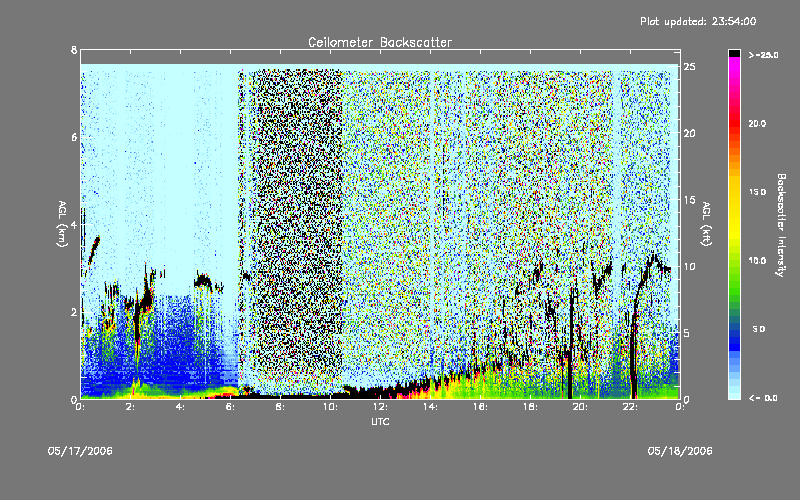The image size is (800, 500).
Task: Click the magenta band of the colorbar
Action: (x=734, y=66)
